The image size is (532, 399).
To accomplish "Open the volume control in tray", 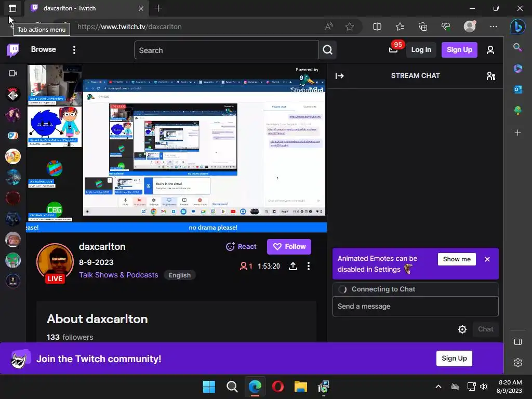I will [x=484, y=387].
